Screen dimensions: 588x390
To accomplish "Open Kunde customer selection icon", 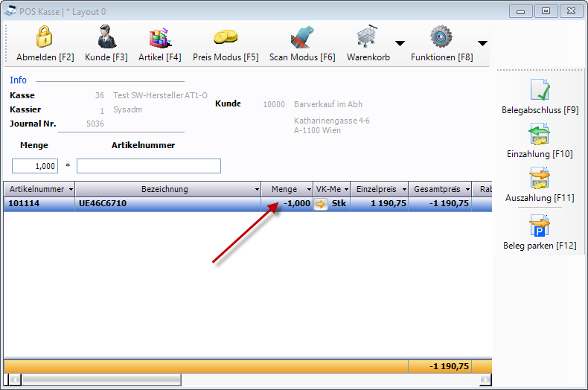I will pyautogui.click(x=107, y=36).
